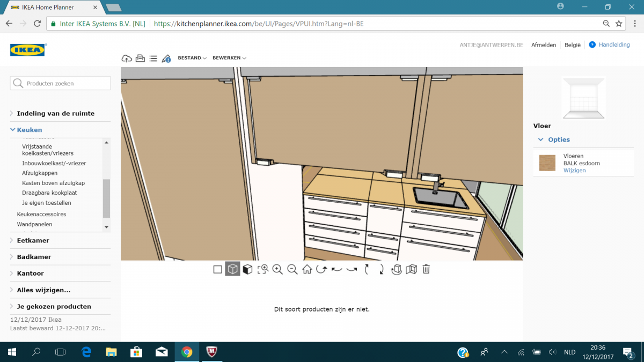Image resolution: width=644 pixels, height=362 pixels.
Task: Toggle the wireframe 3D cube view
Action: 232,269
